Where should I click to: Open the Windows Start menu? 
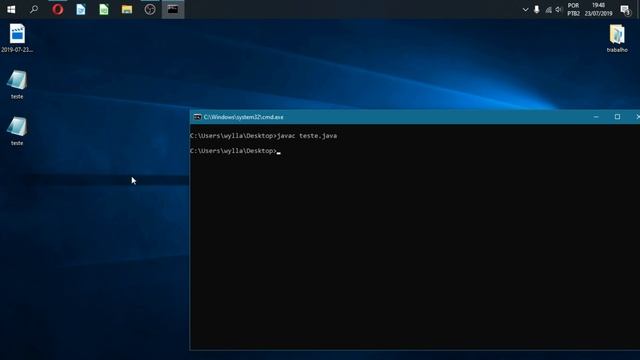click(11, 9)
